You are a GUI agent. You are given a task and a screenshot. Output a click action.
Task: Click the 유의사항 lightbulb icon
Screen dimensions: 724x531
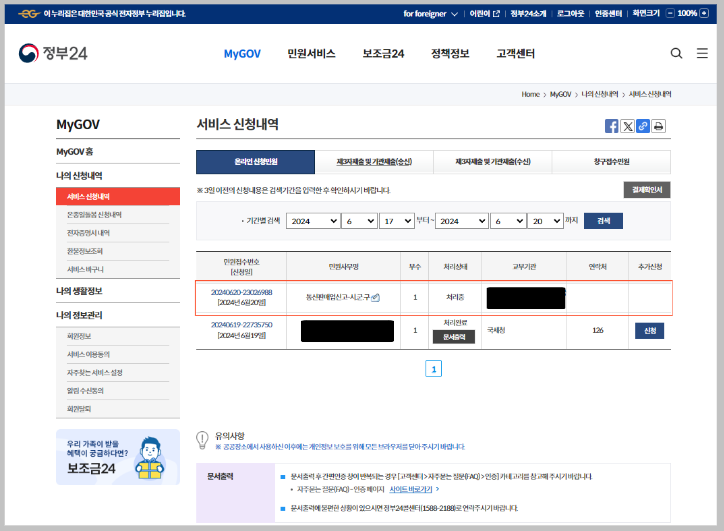pos(202,440)
